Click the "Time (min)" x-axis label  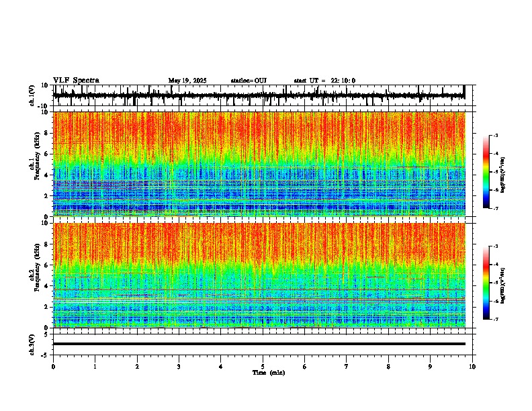point(269,373)
